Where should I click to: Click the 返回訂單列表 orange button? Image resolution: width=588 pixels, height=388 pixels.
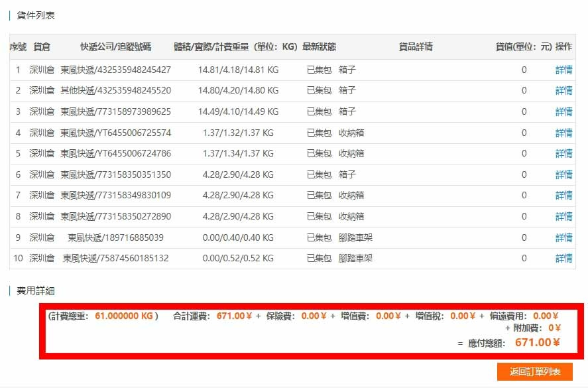(535, 371)
